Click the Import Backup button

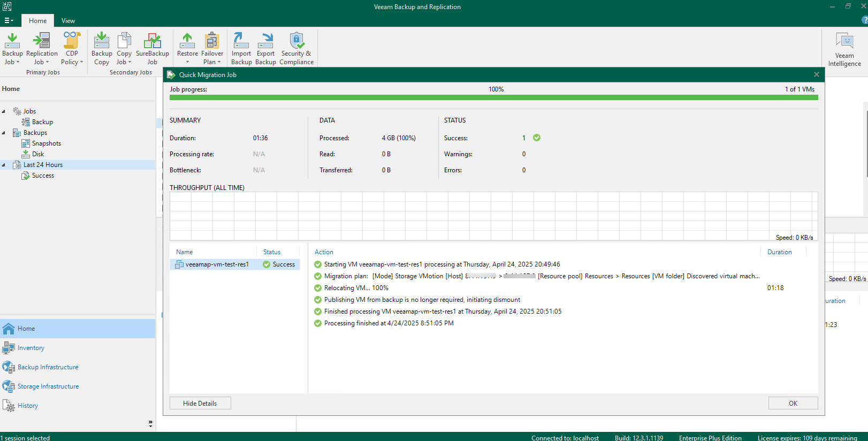(241, 49)
